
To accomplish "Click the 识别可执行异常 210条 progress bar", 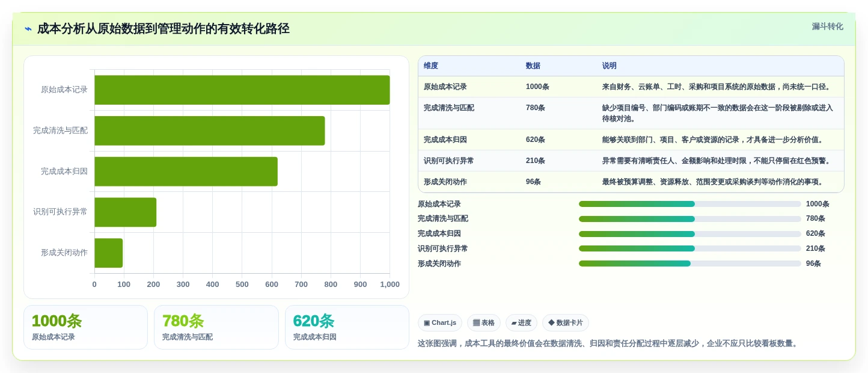I will pos(689,248).
